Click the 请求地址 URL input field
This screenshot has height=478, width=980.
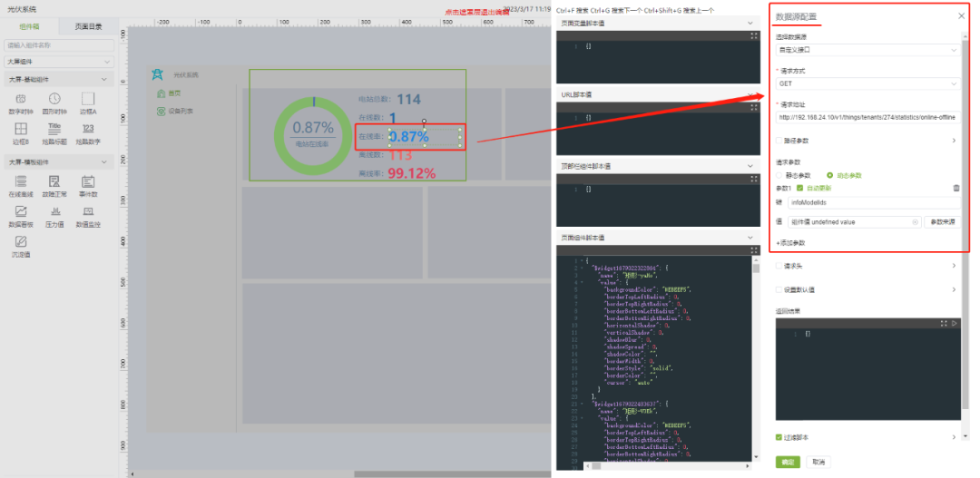[868, 117]
